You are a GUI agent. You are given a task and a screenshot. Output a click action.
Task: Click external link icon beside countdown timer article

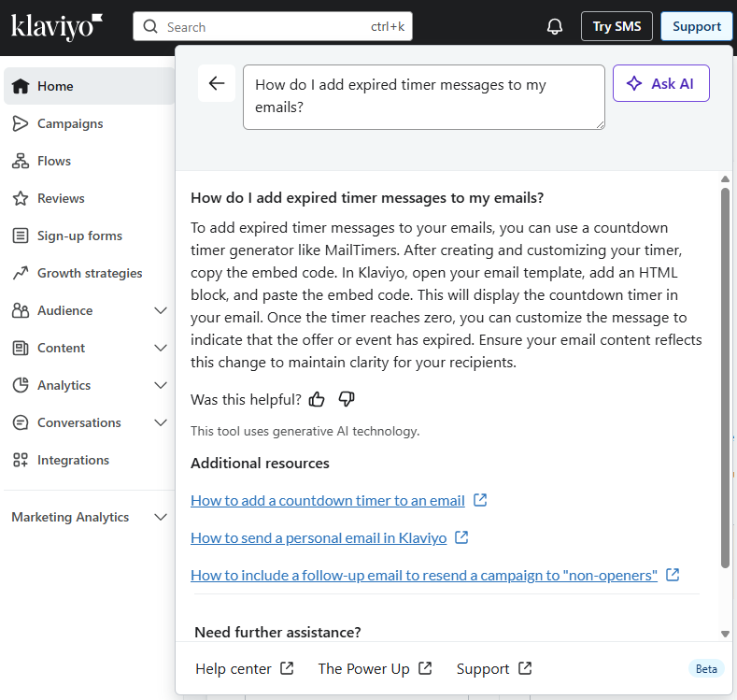[x=480, y=500]
